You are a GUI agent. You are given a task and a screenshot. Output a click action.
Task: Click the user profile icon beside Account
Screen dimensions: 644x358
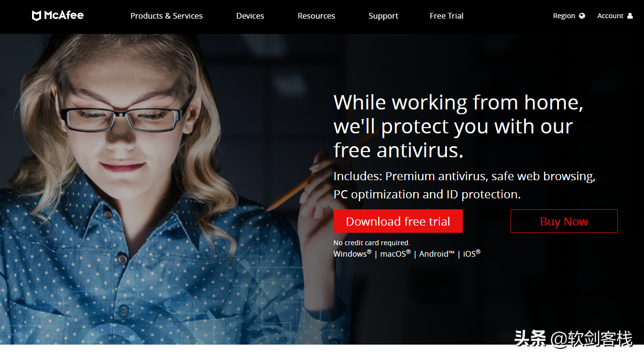[x=630, y=16]
